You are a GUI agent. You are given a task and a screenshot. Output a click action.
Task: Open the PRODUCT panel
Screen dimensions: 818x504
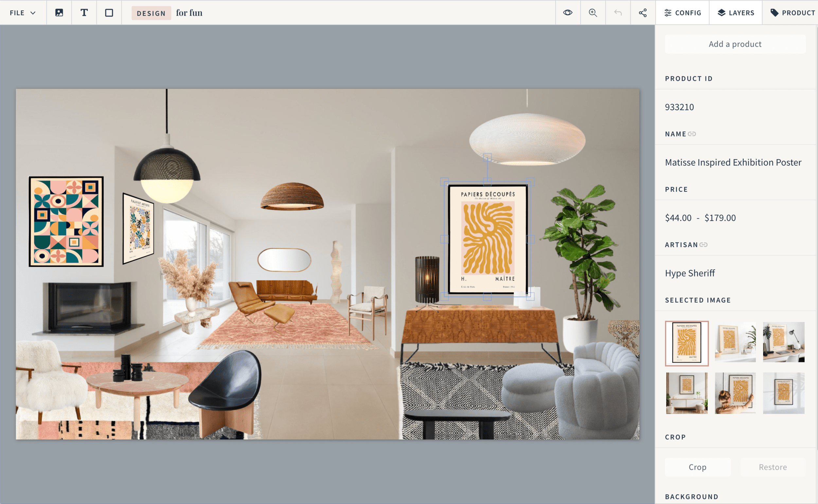tap(792, 13)
